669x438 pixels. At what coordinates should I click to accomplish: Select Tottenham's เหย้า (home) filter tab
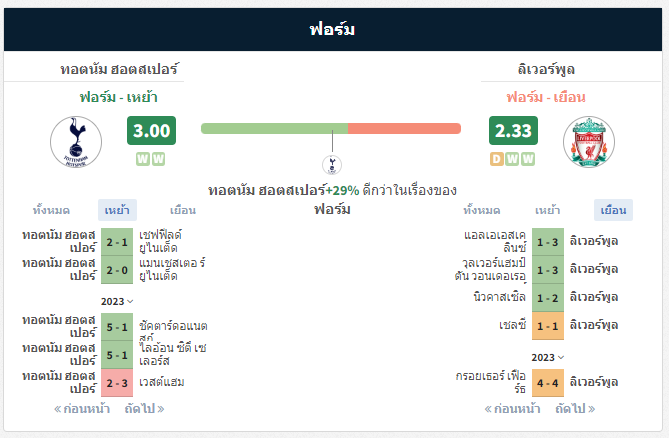(117, 210)
